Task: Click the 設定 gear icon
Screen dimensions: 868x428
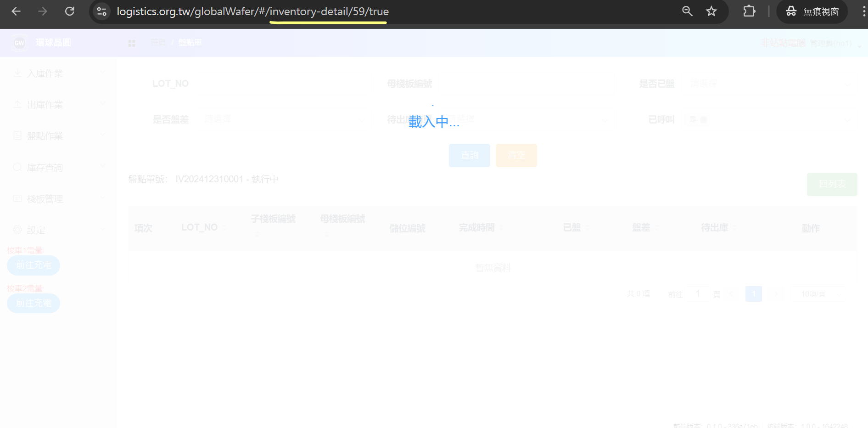Action: pyautogui.click(x=17, y=230)
